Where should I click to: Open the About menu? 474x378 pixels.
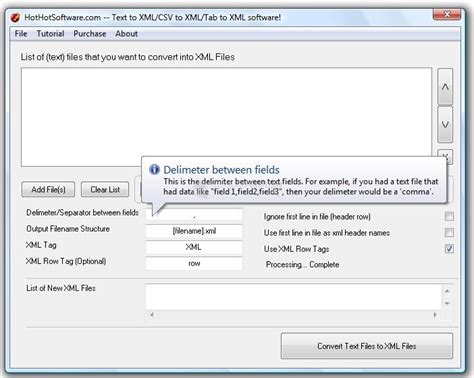pos(126,34)
